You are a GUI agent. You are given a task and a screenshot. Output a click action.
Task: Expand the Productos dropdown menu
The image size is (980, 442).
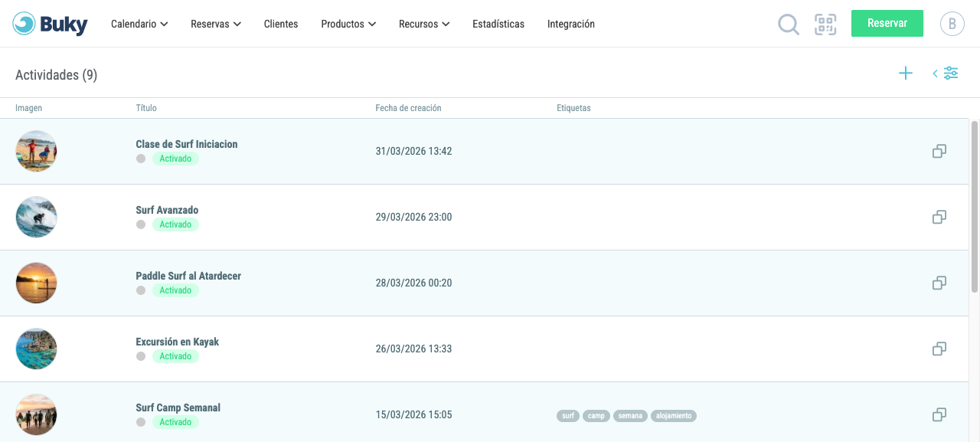(x=348, y=24)
